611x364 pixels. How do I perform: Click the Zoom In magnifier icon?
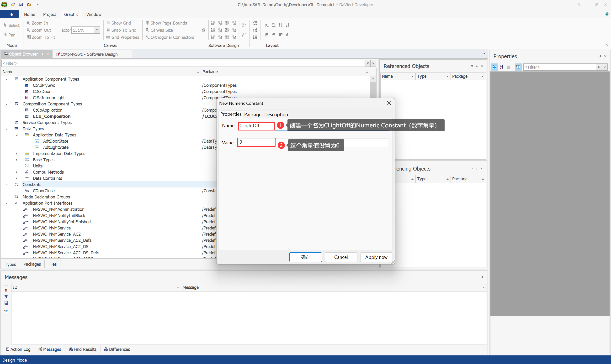point(28,23)
